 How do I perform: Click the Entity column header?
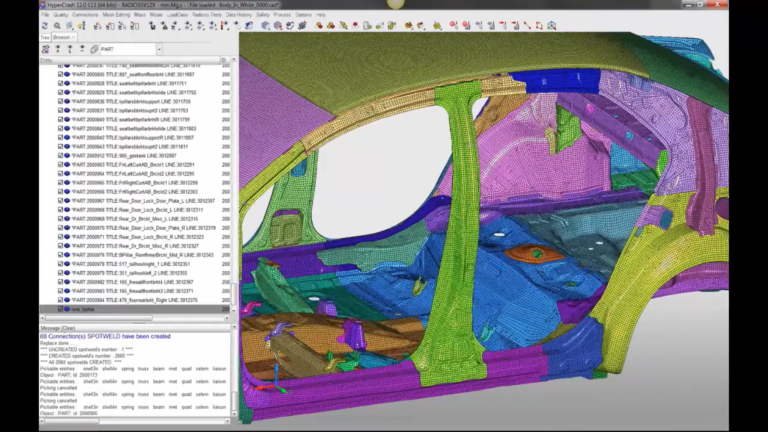tap(130, 60)
